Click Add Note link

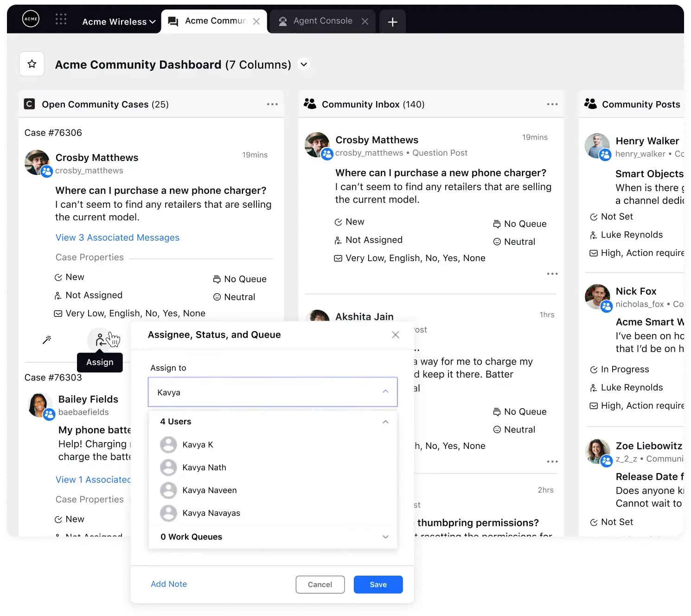169,584
